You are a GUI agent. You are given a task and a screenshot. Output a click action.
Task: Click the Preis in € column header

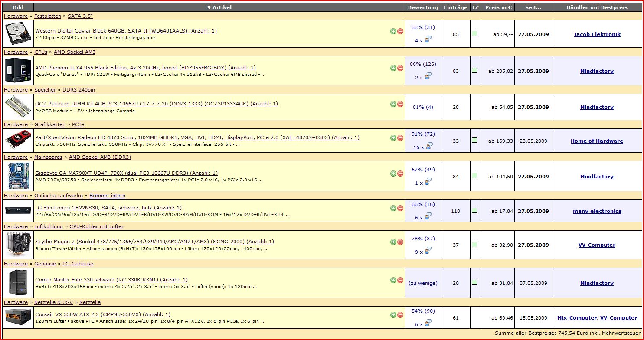pyautogui.click(x=498, y=7)
